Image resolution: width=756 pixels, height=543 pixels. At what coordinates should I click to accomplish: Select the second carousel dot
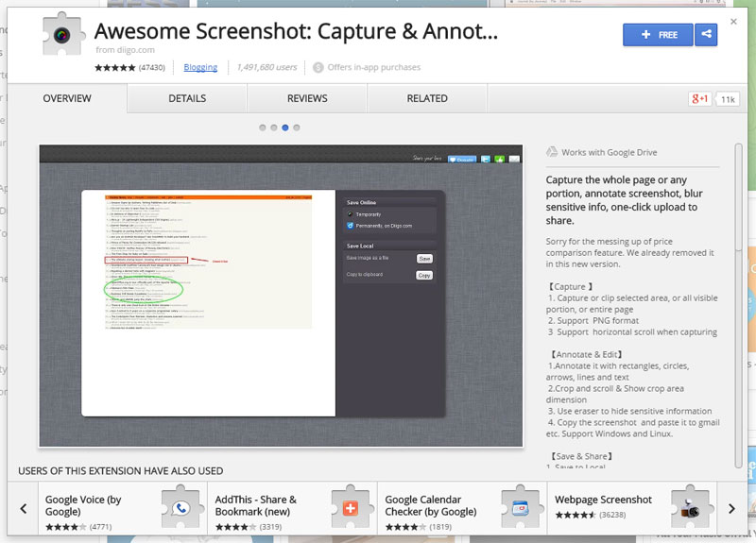click(x=274, y=127)
